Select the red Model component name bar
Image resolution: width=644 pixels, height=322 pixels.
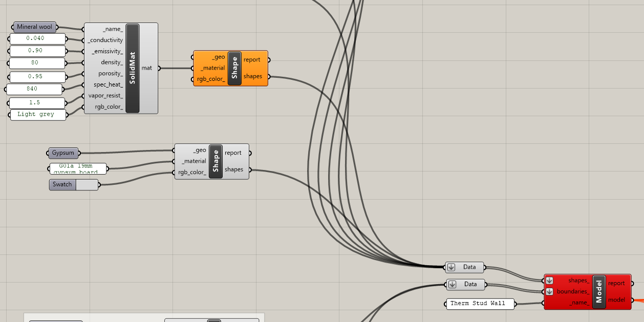(x=599, y=292)
